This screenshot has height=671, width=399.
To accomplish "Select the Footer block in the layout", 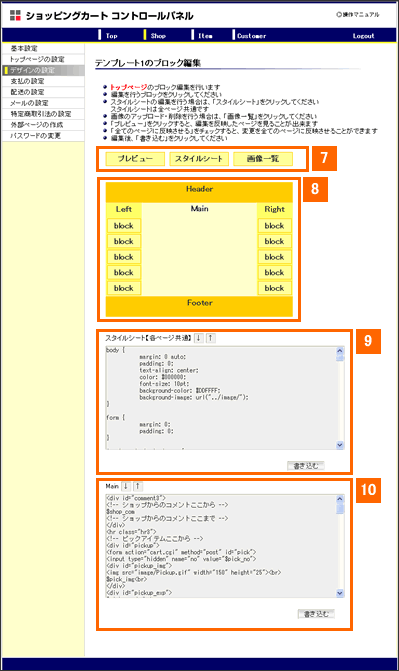I will pyautogui.click(x=199, y=306).
